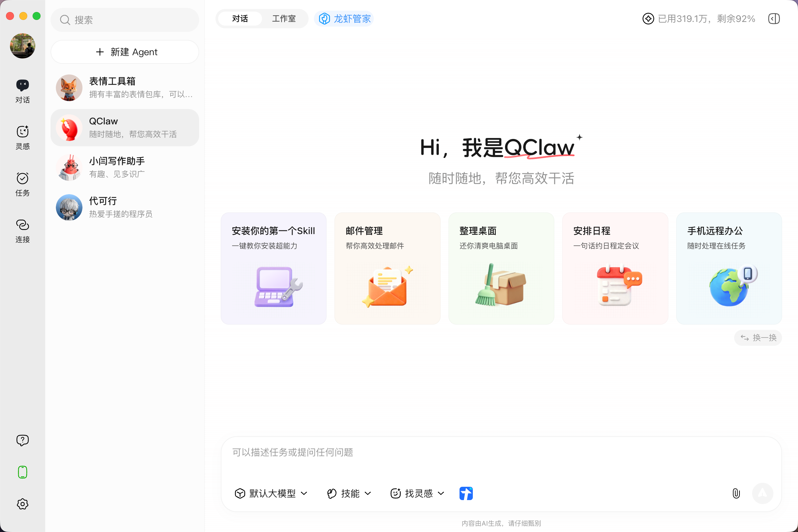Click the paperclip attachment icon

tap(736, 493)
